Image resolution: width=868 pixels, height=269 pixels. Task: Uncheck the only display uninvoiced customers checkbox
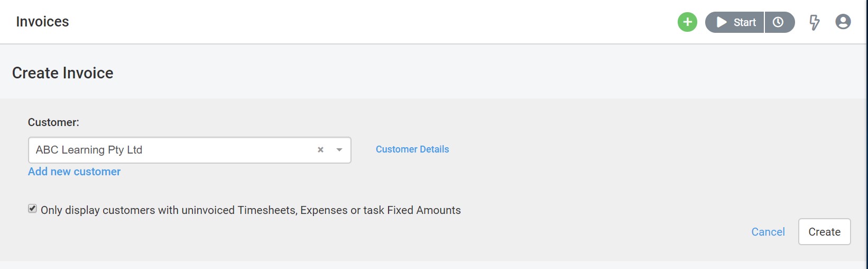[33, 209]
